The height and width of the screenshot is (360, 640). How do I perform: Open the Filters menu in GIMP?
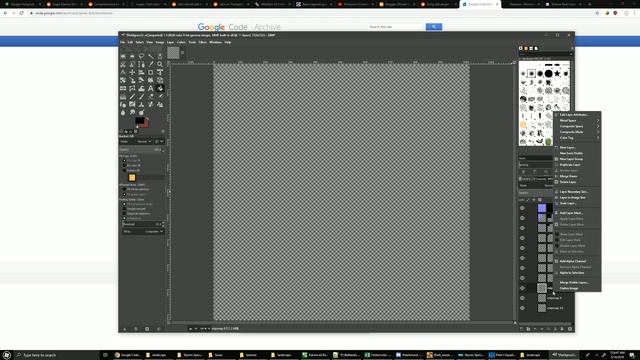point(202,42)
